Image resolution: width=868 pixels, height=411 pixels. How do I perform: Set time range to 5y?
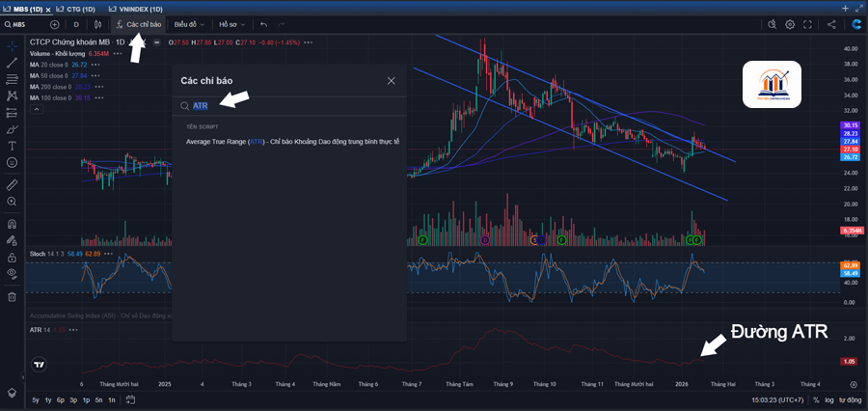[x=36, y=400]
